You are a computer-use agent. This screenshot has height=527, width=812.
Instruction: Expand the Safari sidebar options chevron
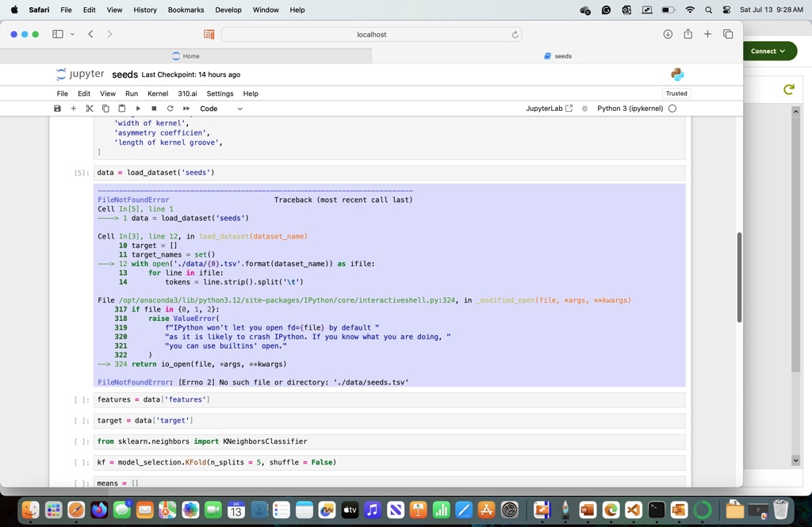coord(73,34)
